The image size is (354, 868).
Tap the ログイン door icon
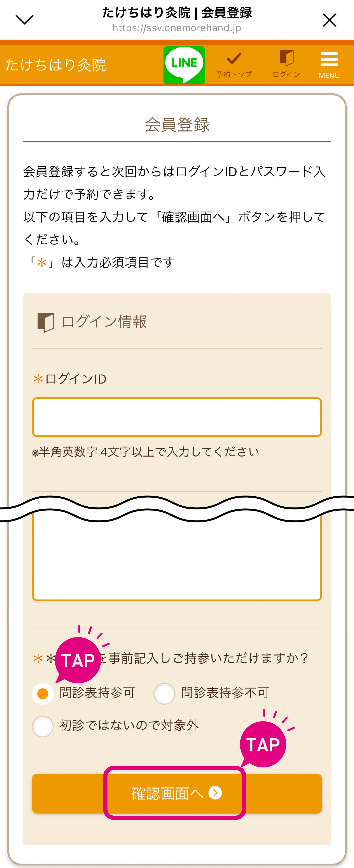(287, 58)
